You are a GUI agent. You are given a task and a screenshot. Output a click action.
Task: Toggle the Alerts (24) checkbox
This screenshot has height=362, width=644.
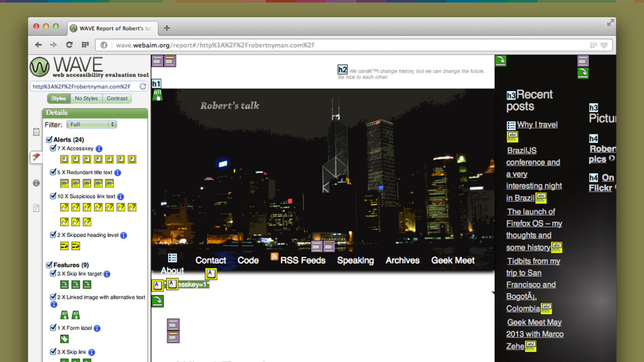click(x=49, y=140)
